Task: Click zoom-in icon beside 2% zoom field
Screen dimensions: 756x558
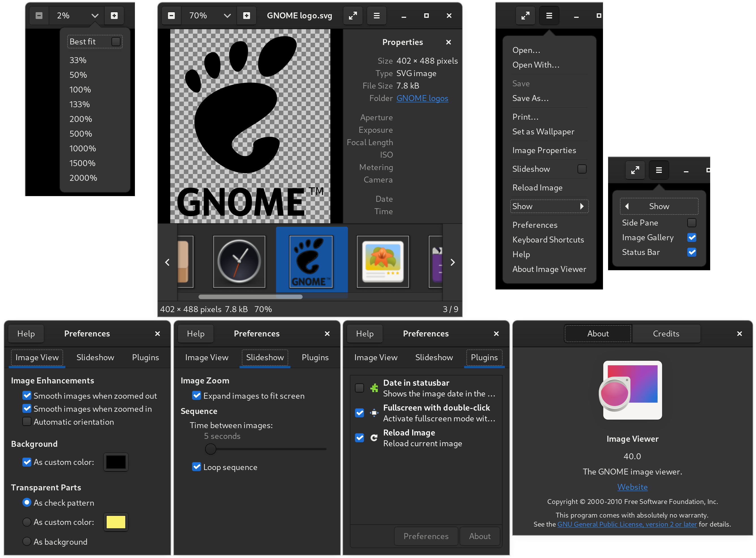Action: coord(115,16)
